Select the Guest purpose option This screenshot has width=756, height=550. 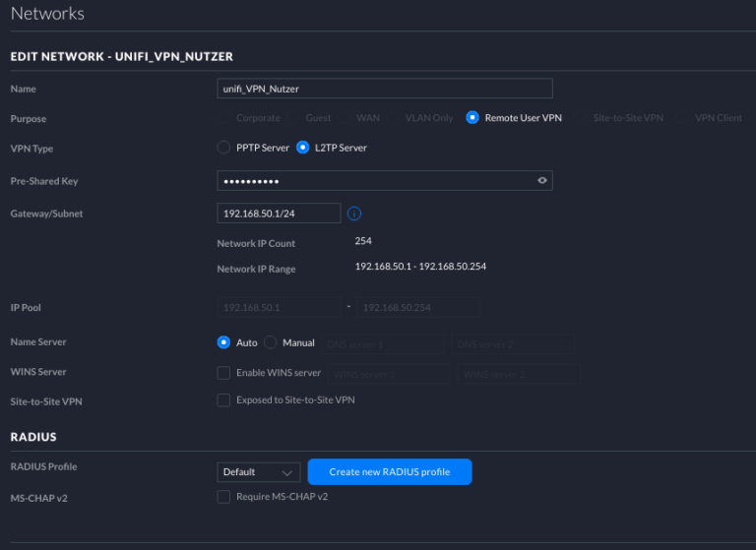pos(292,118)
